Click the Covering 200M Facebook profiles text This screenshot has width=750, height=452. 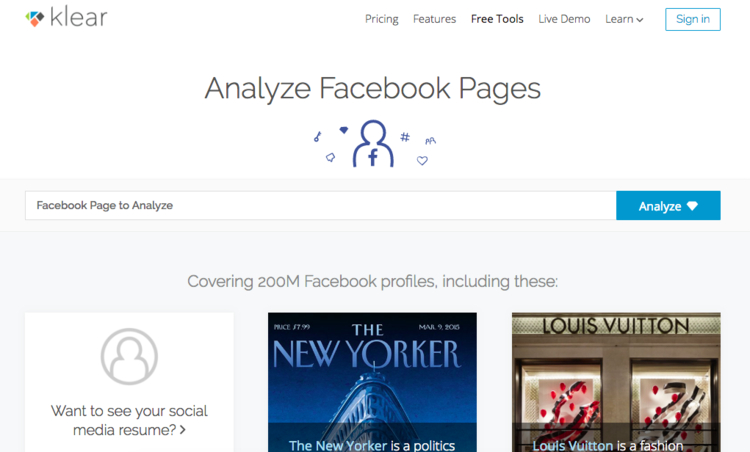(373, 281)
